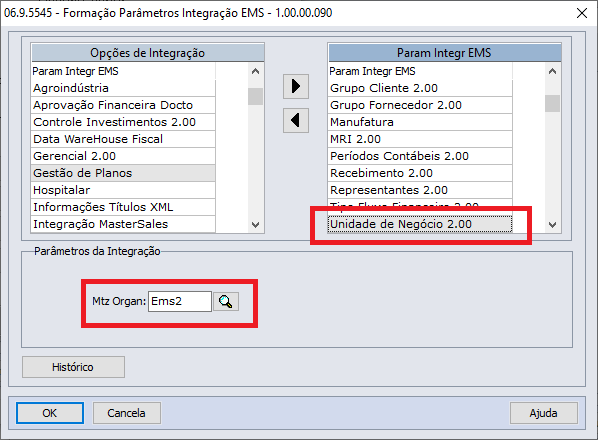This screenshot has height=440, width=598.
Task: Click the blue Param Integr EMS column header
Action: pyautogui.click(x=445, y=53)
